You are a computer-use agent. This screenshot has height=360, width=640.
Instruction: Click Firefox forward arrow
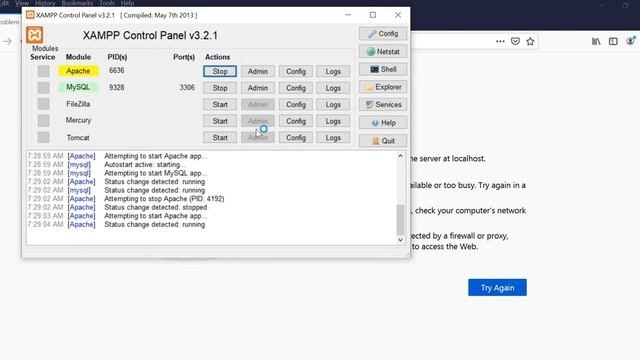click(x=7, y=41)
